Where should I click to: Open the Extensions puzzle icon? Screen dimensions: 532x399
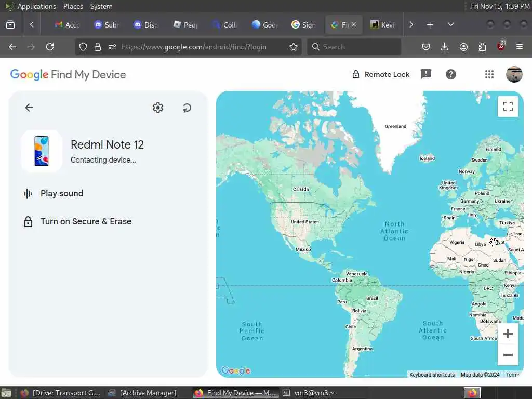(x=482, y=47)
